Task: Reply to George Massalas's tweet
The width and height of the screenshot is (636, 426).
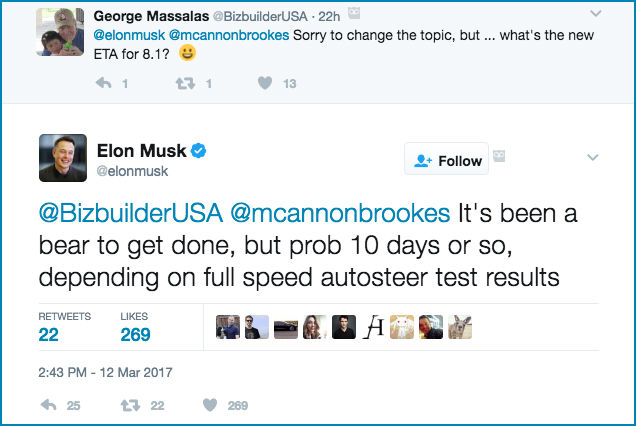Action: coord(102,84)
